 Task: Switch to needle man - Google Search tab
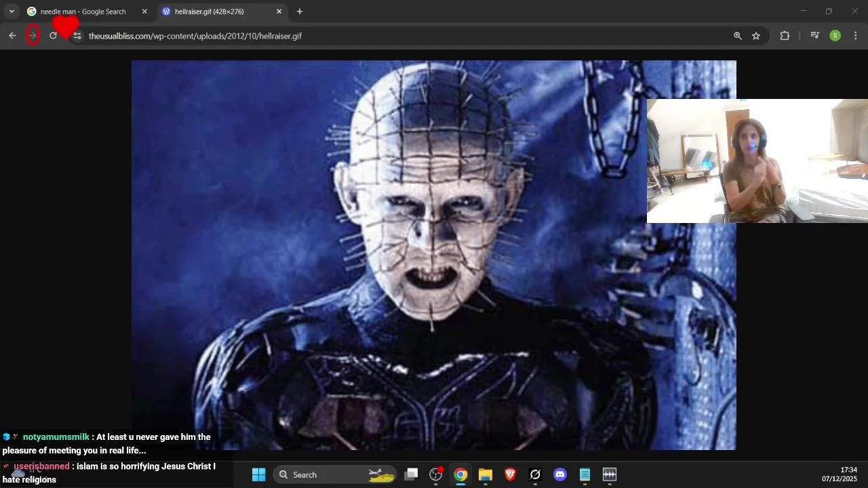pos(83,12)
